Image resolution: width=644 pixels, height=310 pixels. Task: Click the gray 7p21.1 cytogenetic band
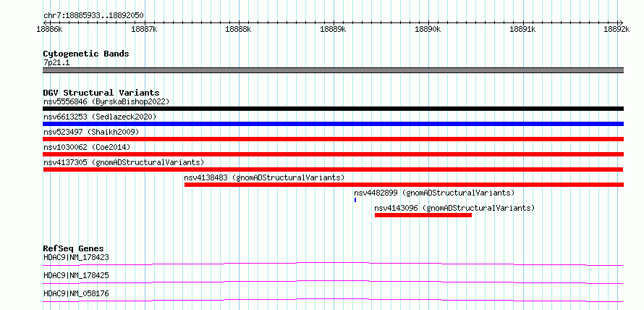(333, 70)
